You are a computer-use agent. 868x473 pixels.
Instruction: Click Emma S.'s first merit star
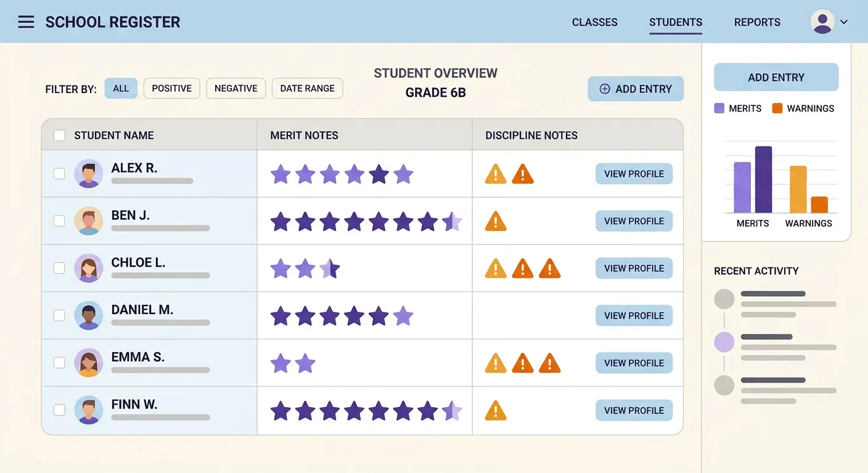coord(280,363)
